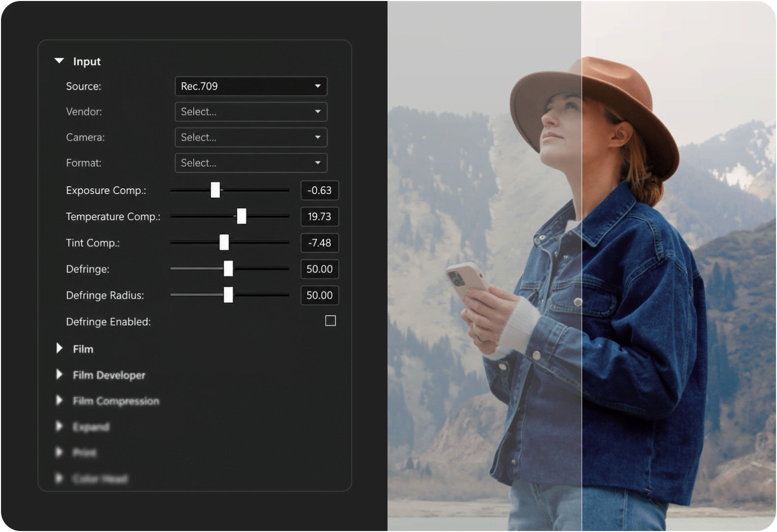Open the Vendor Select dropdown
This screenshot has width=777, height=532.
click(251, 112)
